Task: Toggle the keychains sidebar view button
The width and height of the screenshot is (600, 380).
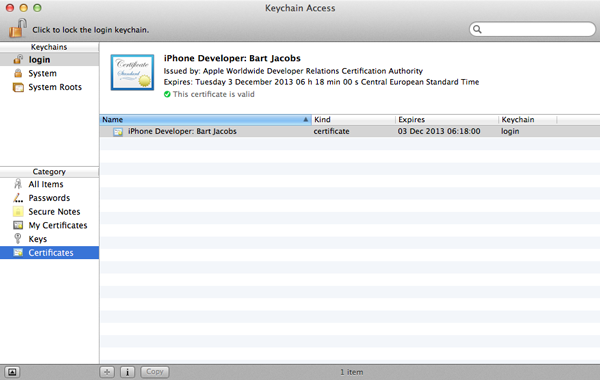Action: (x=12, y=372)
